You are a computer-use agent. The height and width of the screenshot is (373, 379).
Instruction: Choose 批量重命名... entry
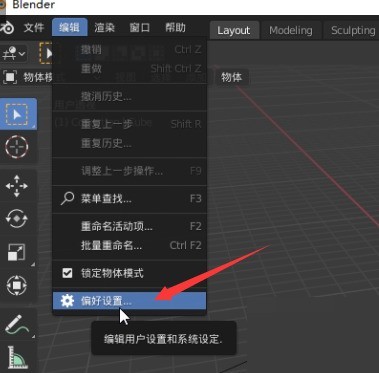point(130,246)
